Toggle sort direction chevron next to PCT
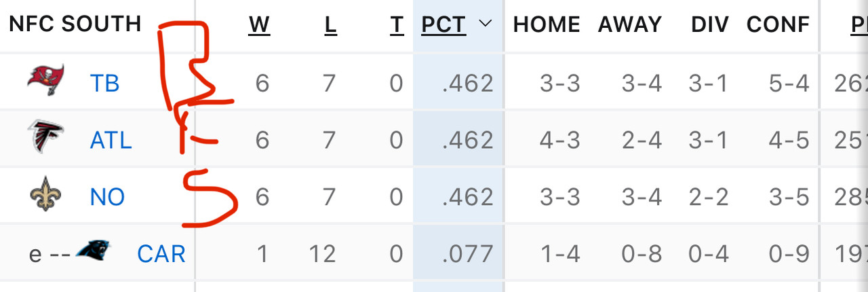Screen dimensions: 868x292 point(485,24)
